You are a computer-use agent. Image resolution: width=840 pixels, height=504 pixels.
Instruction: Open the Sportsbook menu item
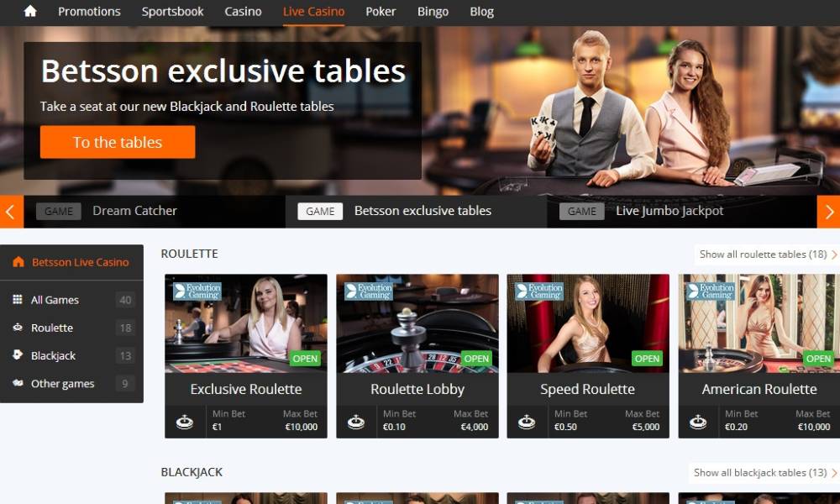point(172,12)
